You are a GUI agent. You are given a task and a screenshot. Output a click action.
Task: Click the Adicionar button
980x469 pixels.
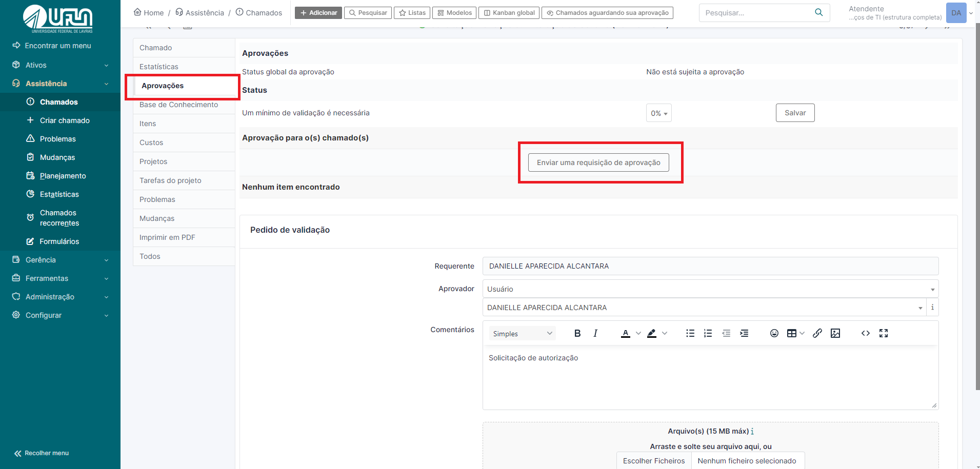tap(318, 13)
